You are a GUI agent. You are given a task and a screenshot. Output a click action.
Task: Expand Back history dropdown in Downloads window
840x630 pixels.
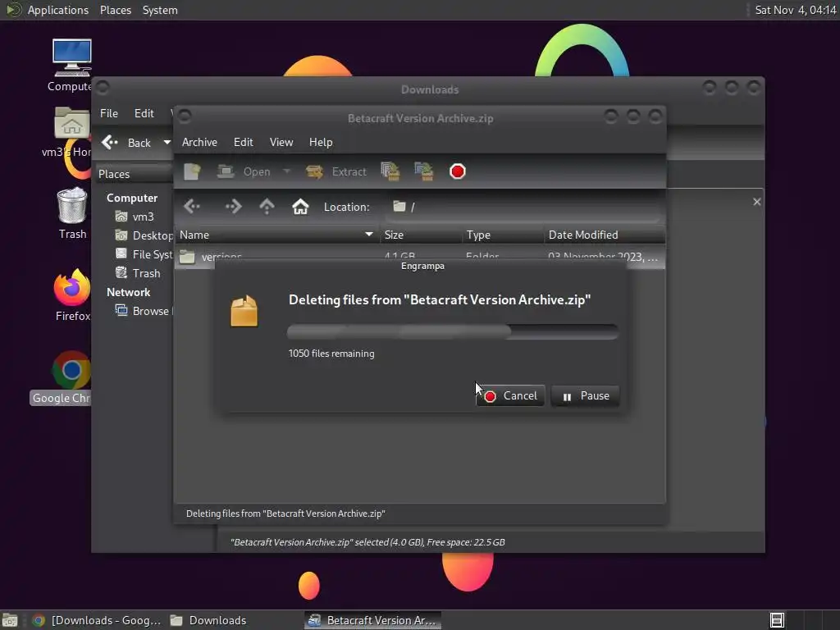pos(167,143)
